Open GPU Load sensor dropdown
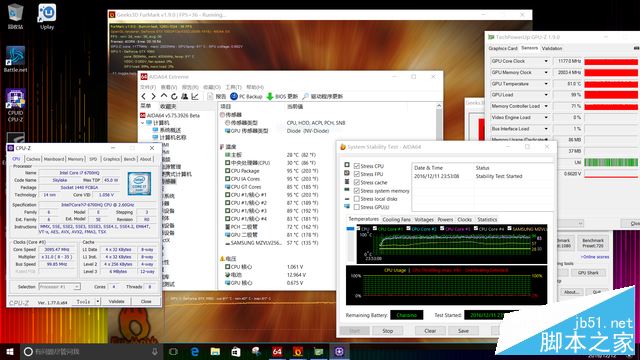 (x=546, y=95)
